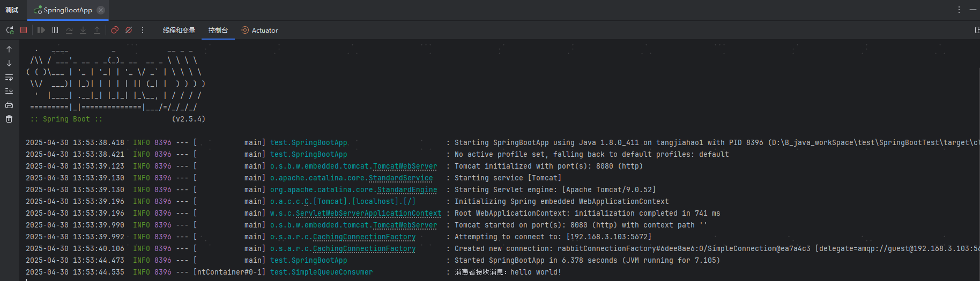Click the version text (v2.5.4)
The image size is (980, 281).
click(188, 119)
